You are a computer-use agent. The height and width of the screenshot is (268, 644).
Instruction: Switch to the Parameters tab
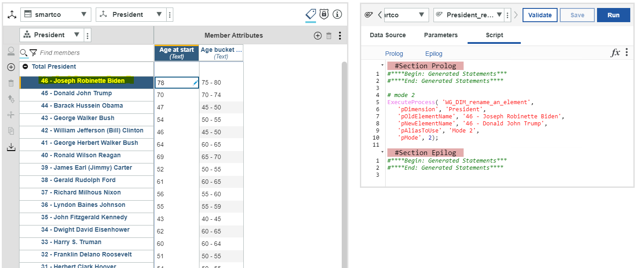pyautogui.click(x=441, y=35)
